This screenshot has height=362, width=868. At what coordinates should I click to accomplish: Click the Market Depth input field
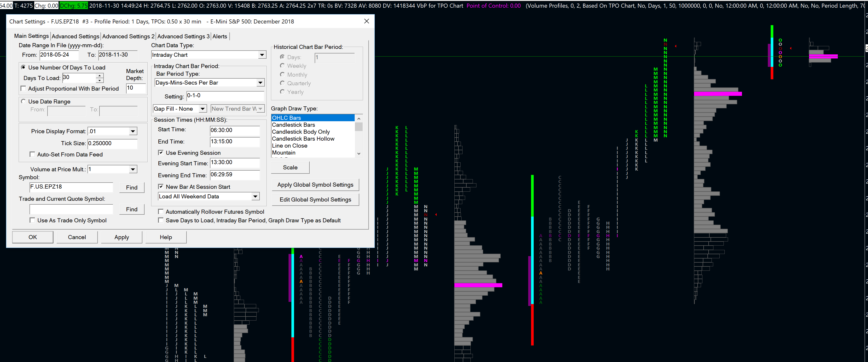point(136,88)
